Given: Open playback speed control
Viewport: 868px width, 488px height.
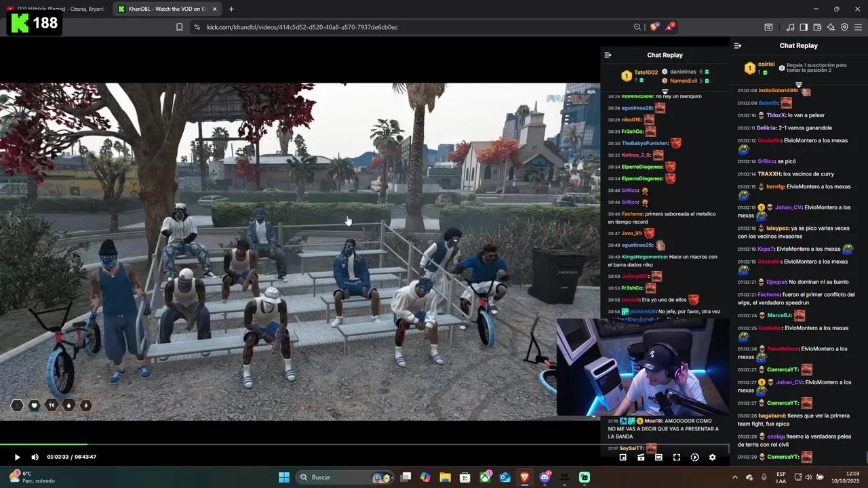Looking at the screenshot, I should tap(694, 457).
